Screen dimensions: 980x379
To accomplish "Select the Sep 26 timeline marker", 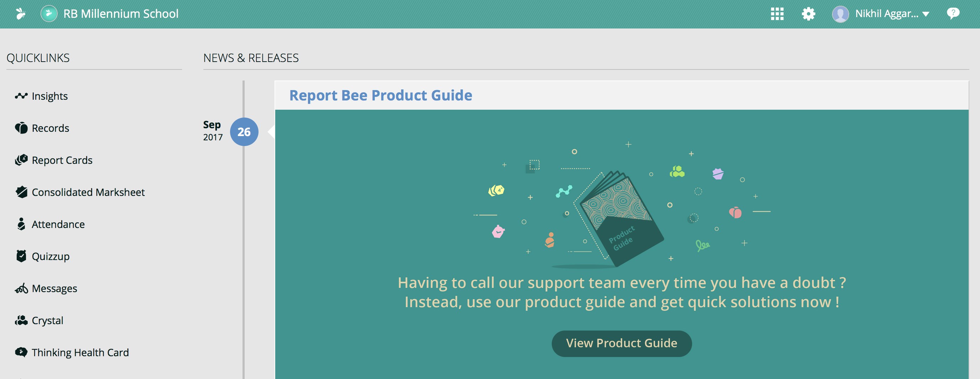I will 244,132.
